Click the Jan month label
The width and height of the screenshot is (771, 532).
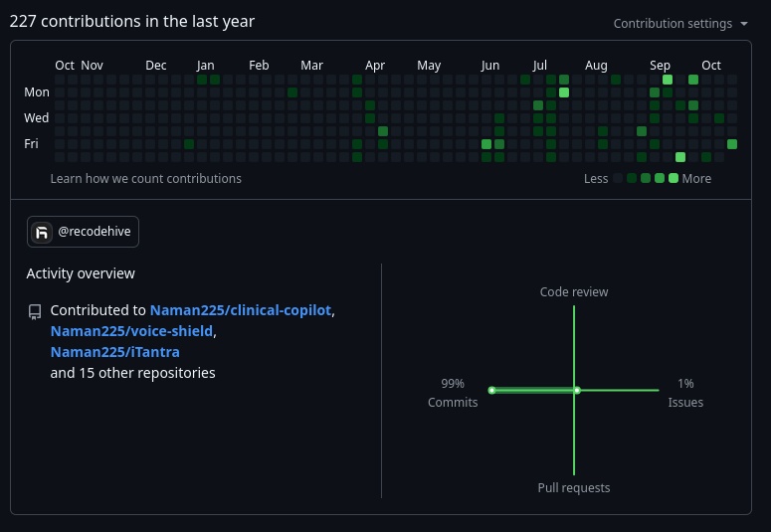click(205, 66)
